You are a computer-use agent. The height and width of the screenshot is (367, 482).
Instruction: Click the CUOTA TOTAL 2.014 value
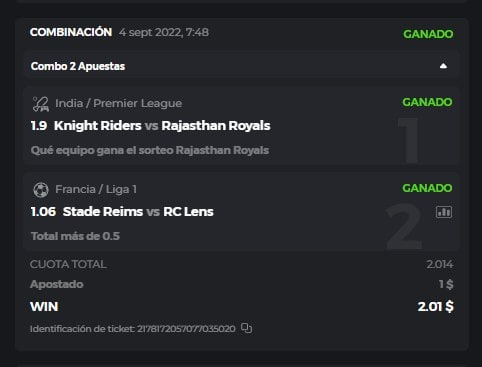coord(440,264)
